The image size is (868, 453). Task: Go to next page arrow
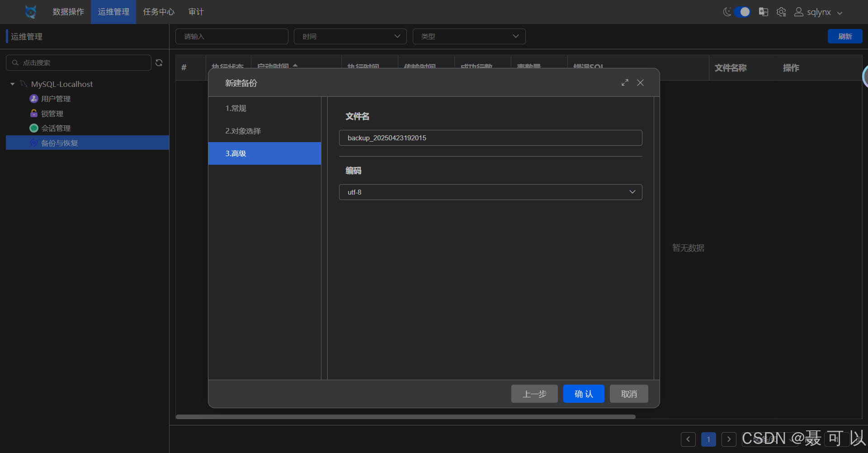[729, 439]
